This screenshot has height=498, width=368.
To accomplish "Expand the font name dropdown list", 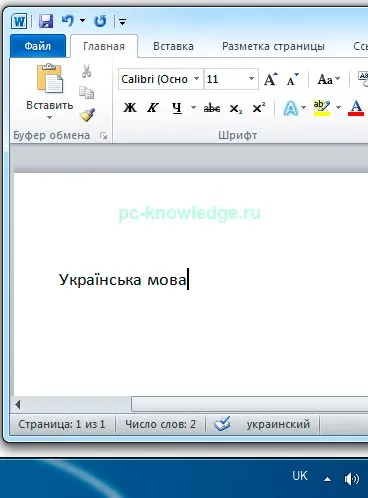I will click(197, 79).
